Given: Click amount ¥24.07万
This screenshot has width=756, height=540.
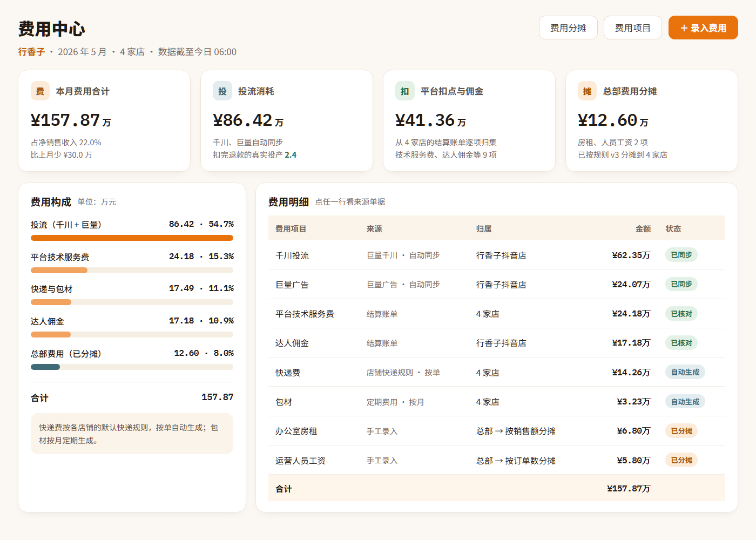Looking at the screenshot, I should point(631,284).
